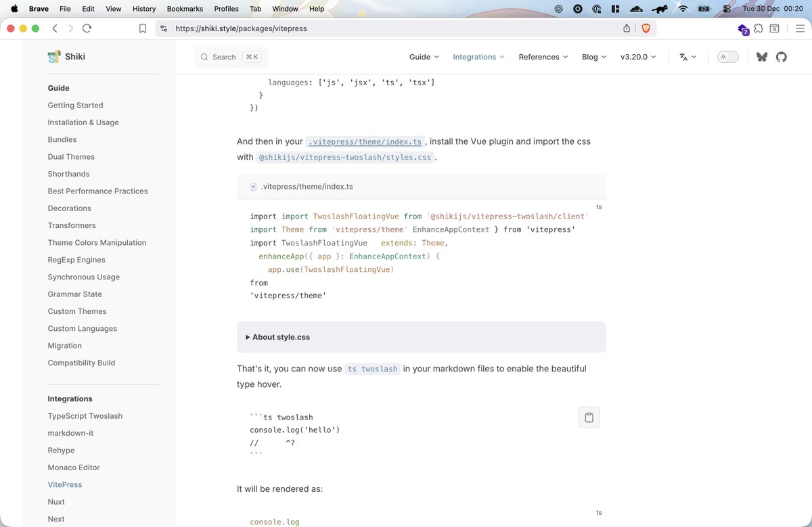The image size is (812, 527).
Task: Bookmark this page with bookmark icon
Action: click(143, 28)
